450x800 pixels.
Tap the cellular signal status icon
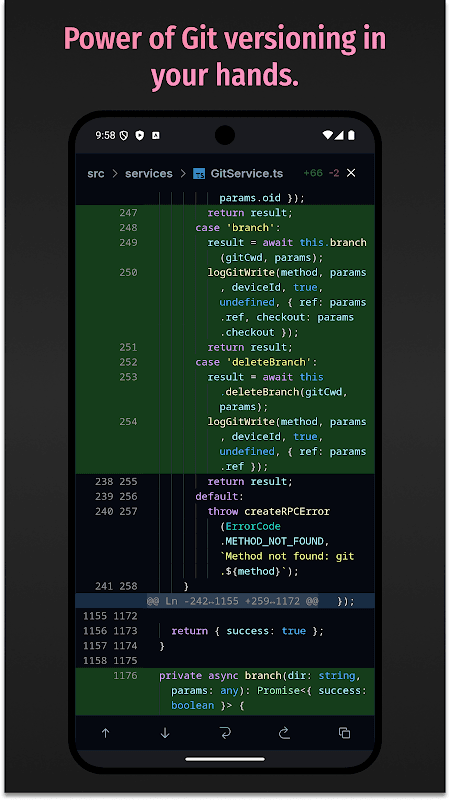tap(339, 135)
